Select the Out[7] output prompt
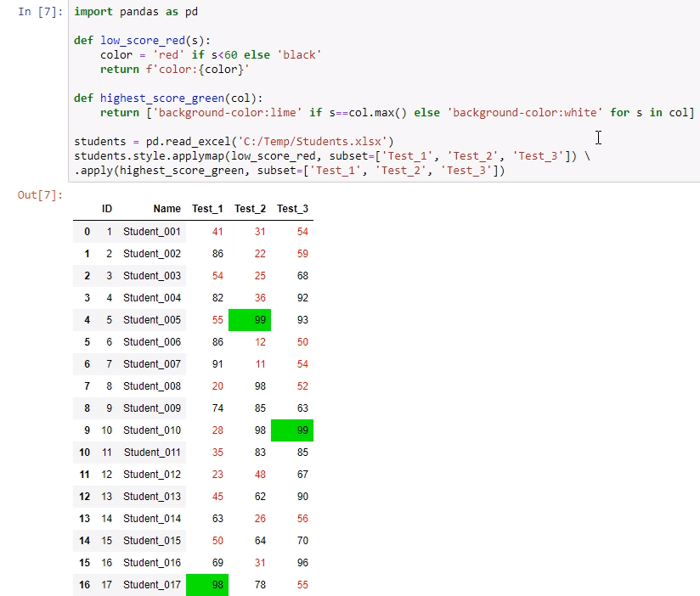Screen dimensions: 700x596 tap(40, 195)
